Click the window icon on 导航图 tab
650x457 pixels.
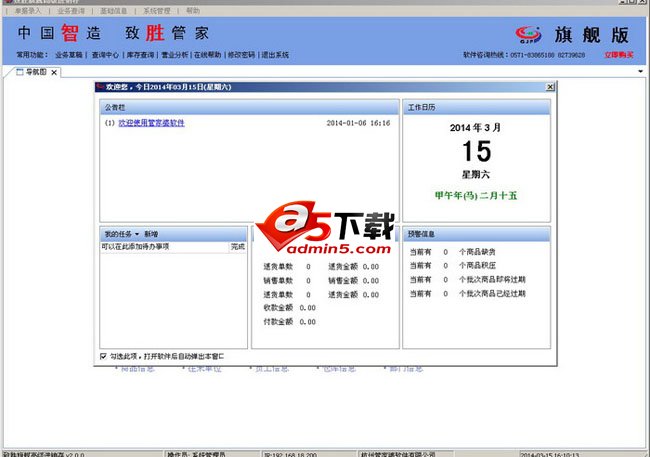click(19, 72)
